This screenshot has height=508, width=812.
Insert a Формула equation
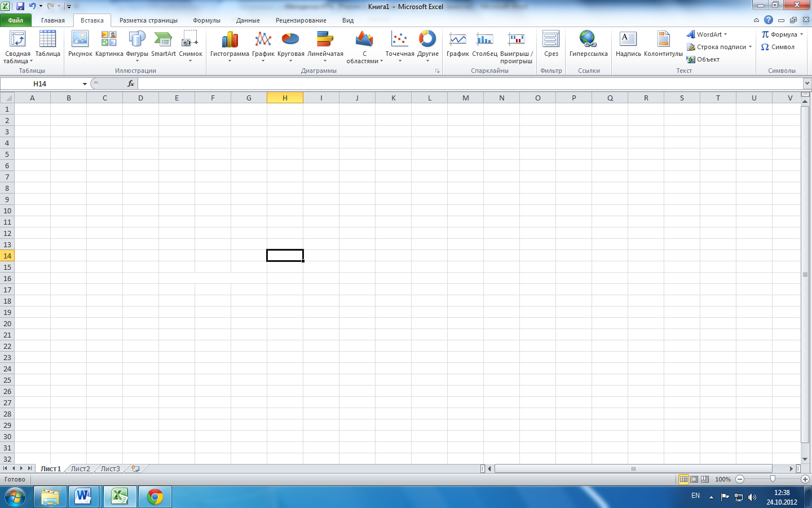click(x=782, y=34)
